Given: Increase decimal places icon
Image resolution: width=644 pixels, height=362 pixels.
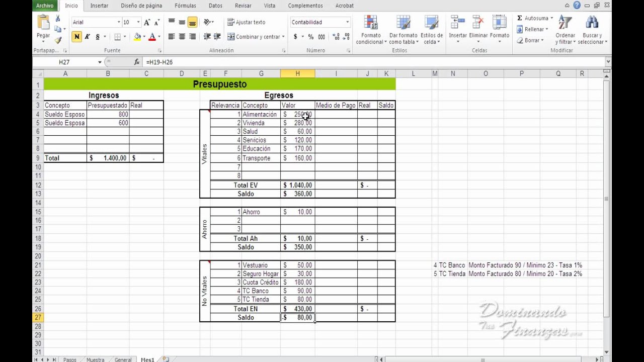Looking at the screenshot, I should (x=336, y=37).
